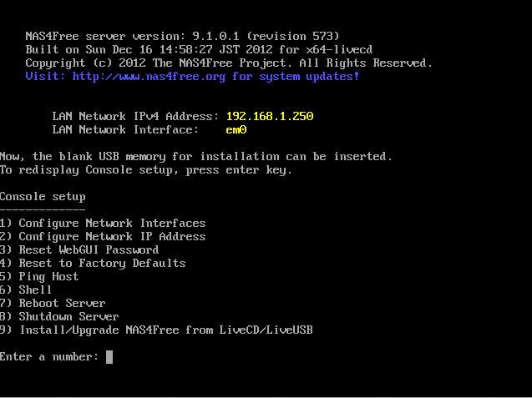Click the Ping Host menu entry
The image size is (532, 398).
tap(39, 276)
